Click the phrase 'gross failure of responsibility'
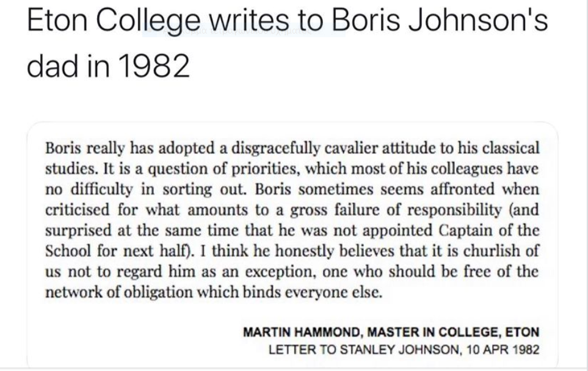The height and width of the screenshot is (371, 588). coord(396,210)
